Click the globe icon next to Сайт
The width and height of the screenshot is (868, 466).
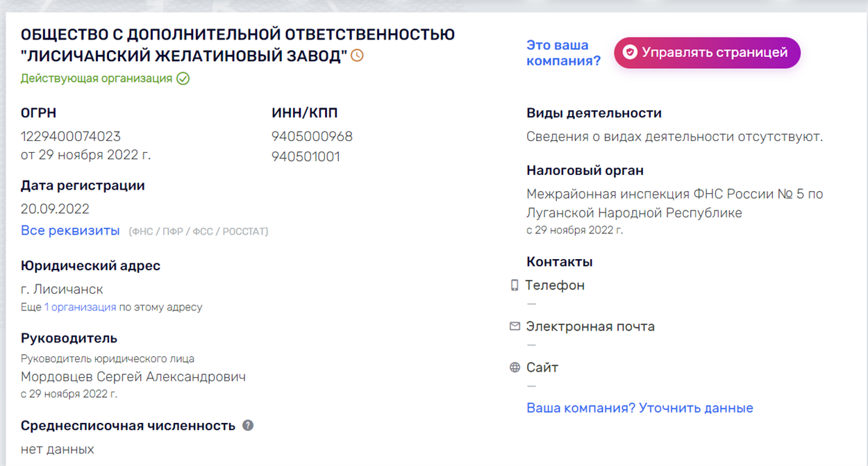pos(515,367)
